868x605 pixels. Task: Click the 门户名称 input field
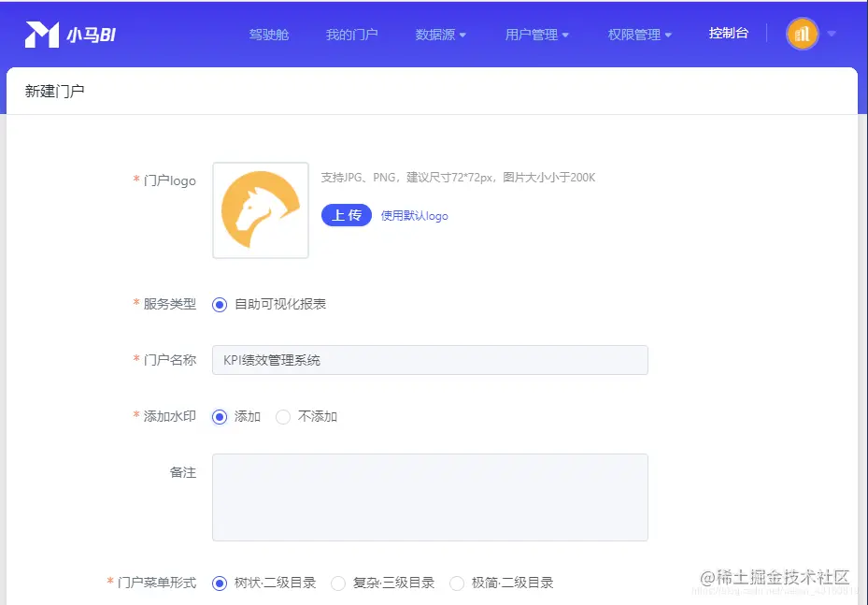pyautogui.click(x=430, y=359)
